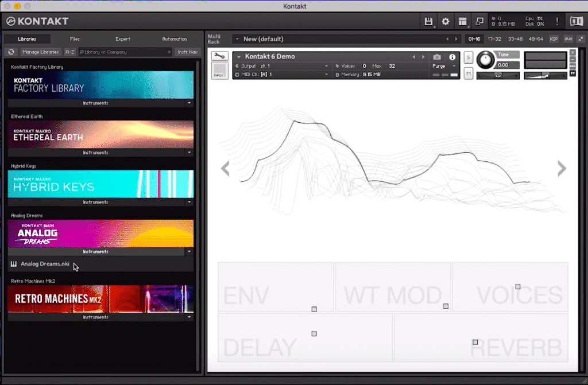Screen dimensions: 588x385
Task: Switch to the Expert tab
Action: pos(123,39)
